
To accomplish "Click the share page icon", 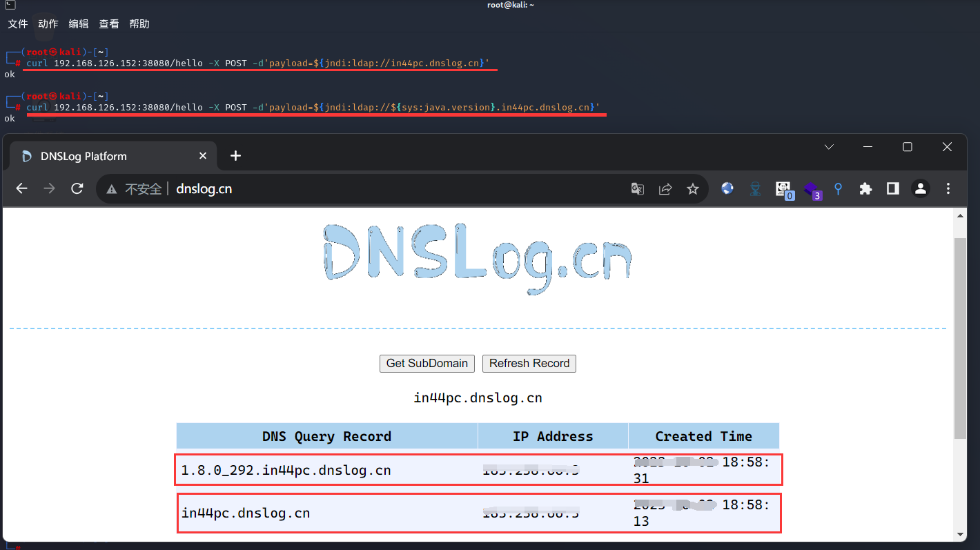I will click(x=665, y=188).
